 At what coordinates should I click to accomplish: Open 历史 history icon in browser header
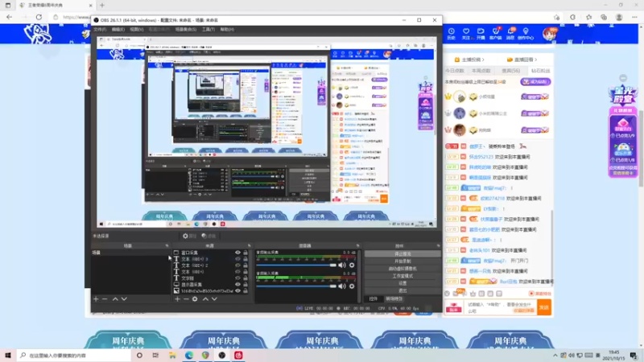coord(452,34)
